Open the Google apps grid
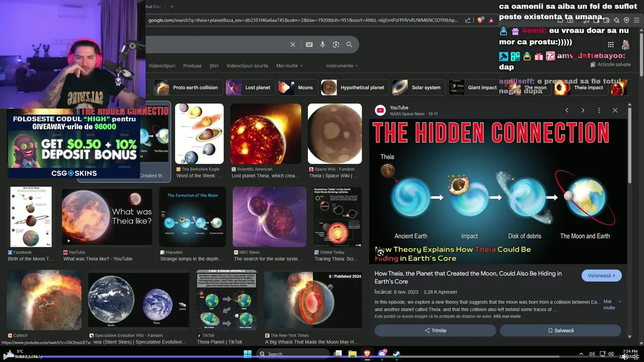Viewport: 644px width, 362px height. pyautogui.click(x=610, y=45)
